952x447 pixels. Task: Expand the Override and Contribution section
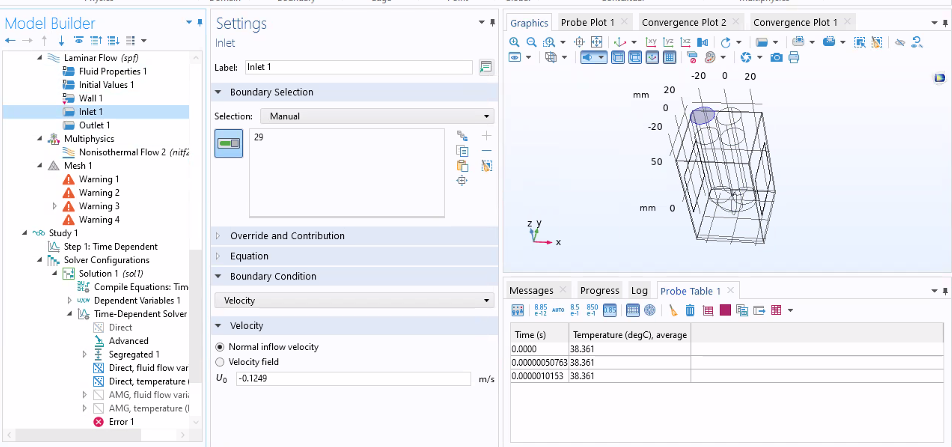[287, 236]
